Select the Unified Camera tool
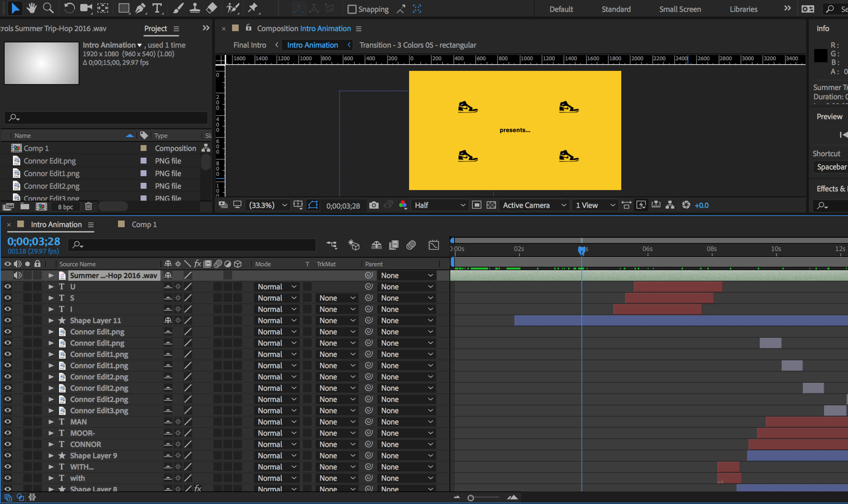Screen dimensions: 848x504 click(86, 8)
